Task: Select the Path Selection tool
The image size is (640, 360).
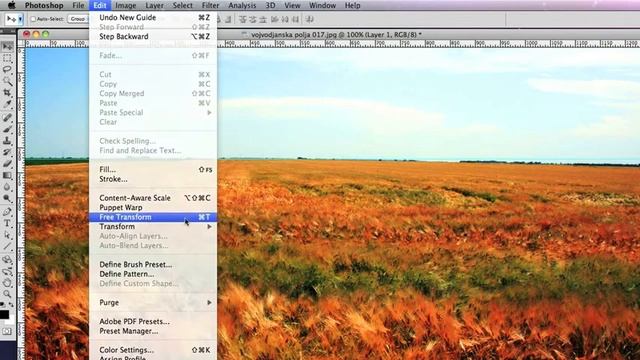Action: point(7,235)
